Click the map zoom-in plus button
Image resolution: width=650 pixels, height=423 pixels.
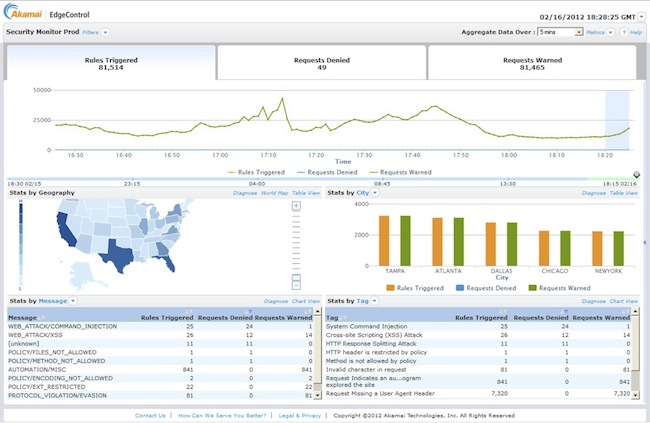pos(296,206)
